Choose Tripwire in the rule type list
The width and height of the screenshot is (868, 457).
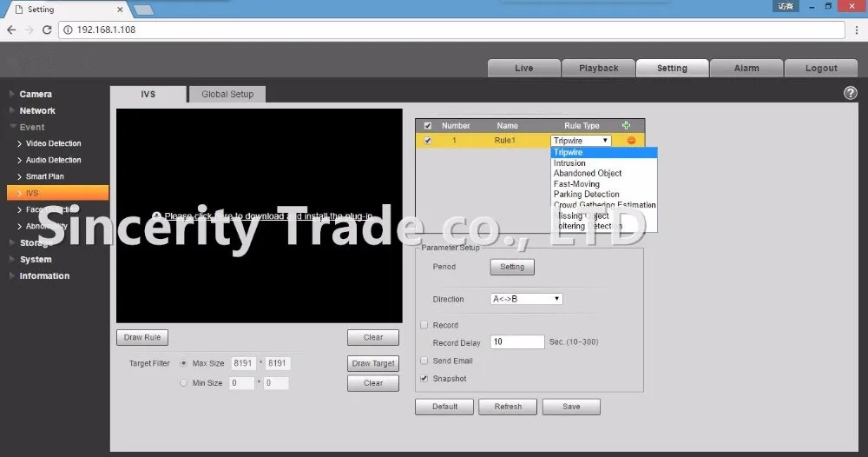tap(604, 152)
